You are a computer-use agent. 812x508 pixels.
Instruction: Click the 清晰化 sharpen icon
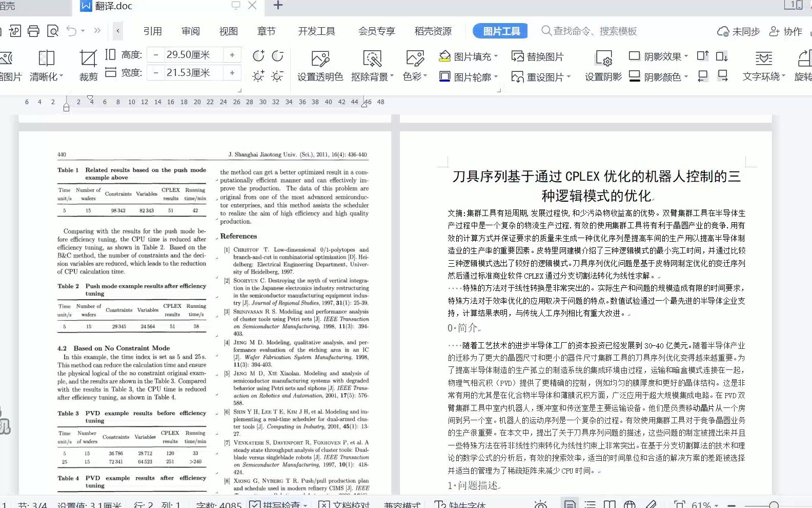point(46,58)
